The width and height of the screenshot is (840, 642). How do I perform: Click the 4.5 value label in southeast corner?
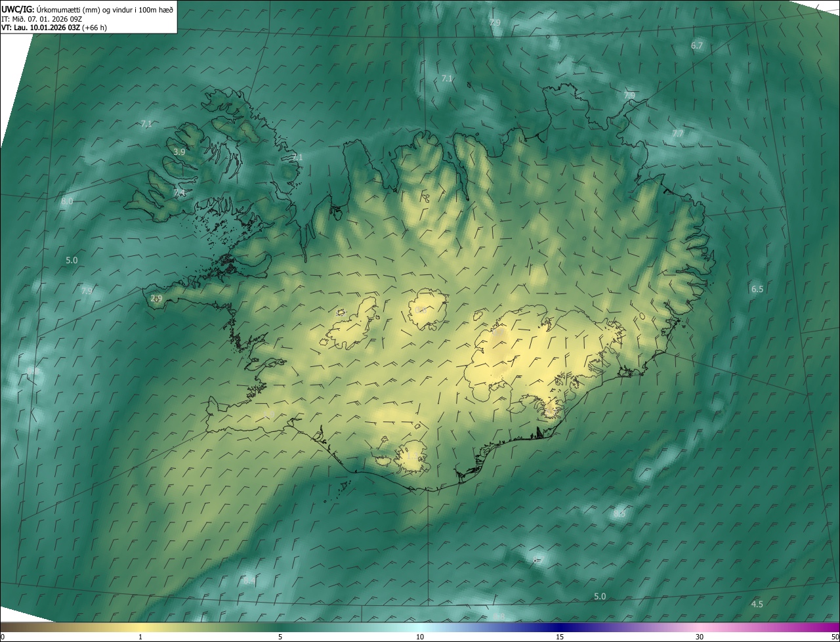pyautogui.click(x=757, y=604)
